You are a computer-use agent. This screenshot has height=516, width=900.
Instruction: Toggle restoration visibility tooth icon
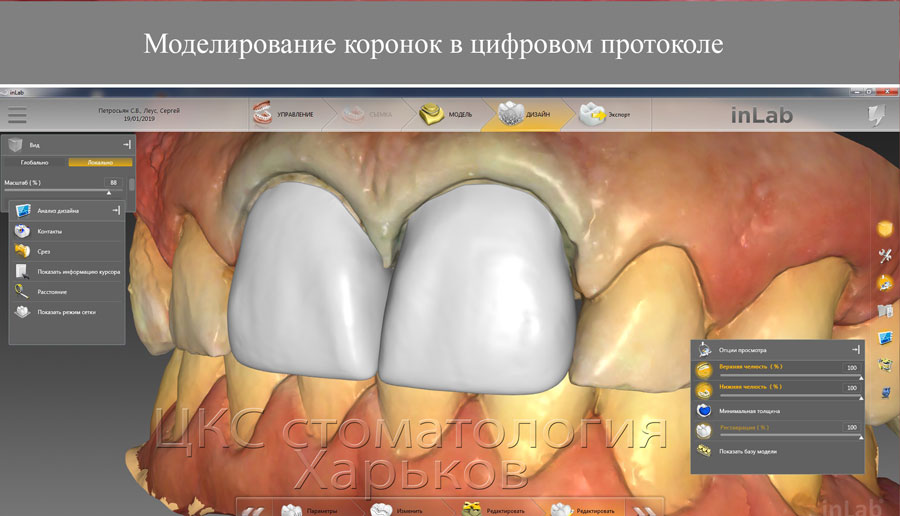pos(704,430)
